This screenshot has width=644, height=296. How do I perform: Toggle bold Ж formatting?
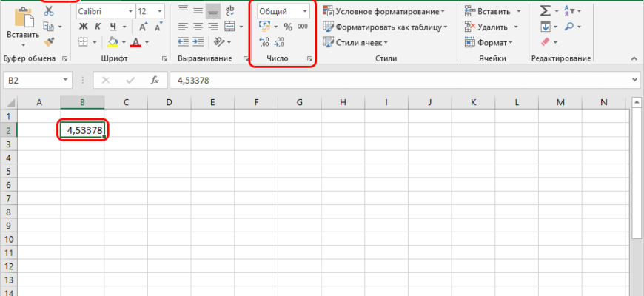(x=84, y=27)
